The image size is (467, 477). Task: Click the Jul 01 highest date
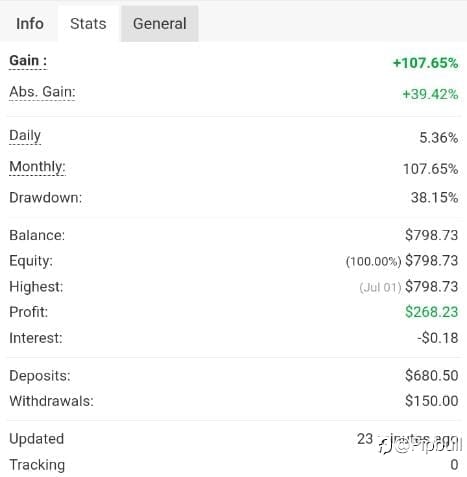point(380,287)
